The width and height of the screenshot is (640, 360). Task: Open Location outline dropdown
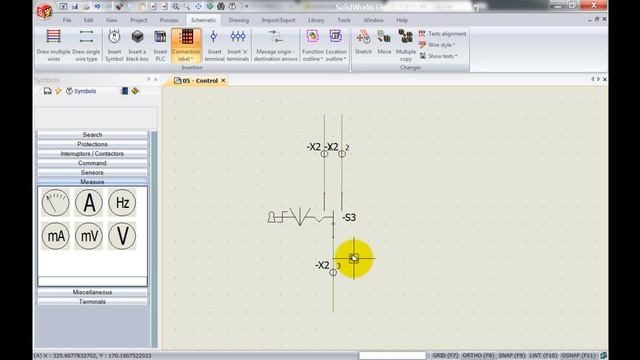(336, 56)
